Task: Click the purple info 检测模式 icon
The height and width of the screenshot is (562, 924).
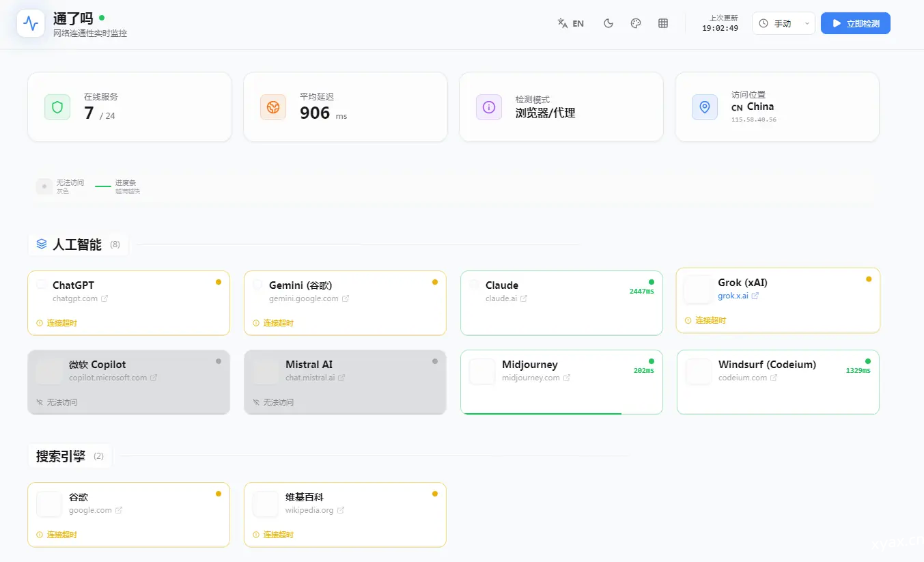Action: [489, 107]
